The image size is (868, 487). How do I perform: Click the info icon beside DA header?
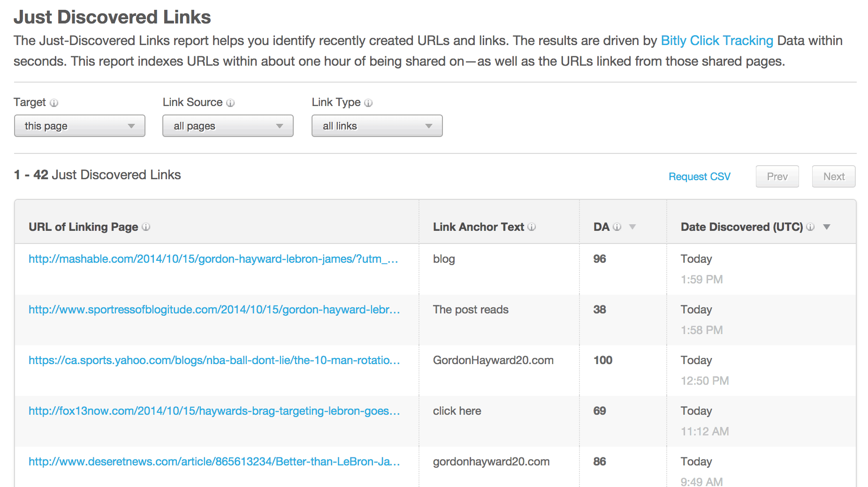(x=617, y=227)
